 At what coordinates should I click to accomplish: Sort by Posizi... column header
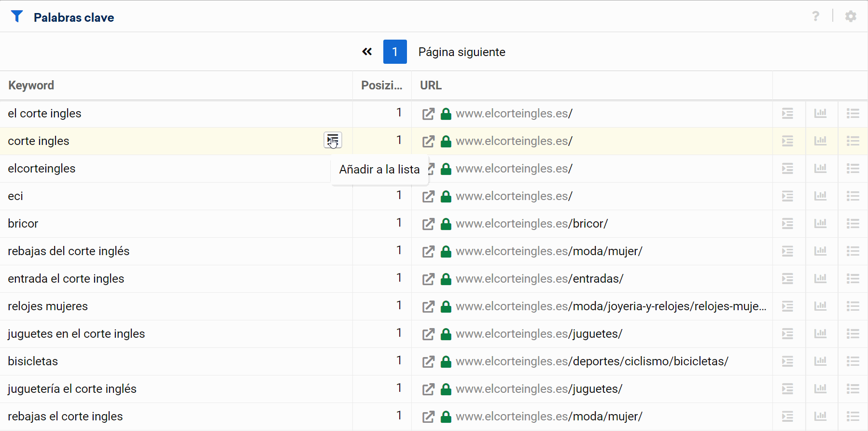click(x=381, y=86)
